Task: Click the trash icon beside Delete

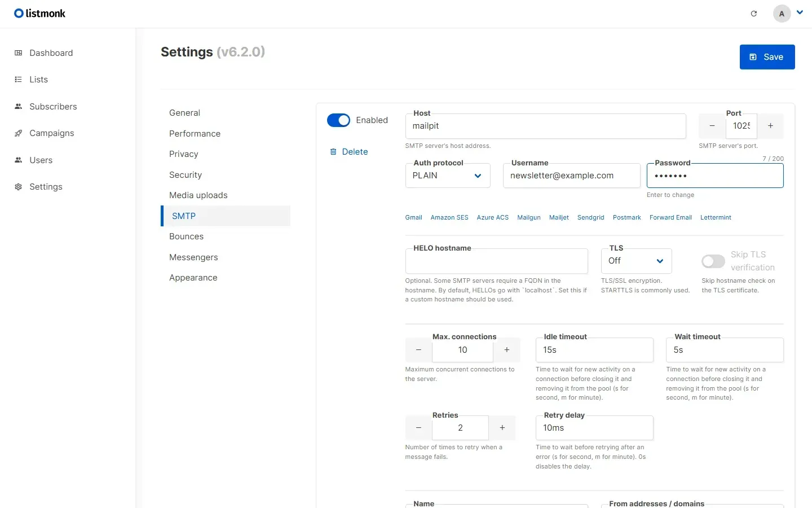Action: (333, 152)
